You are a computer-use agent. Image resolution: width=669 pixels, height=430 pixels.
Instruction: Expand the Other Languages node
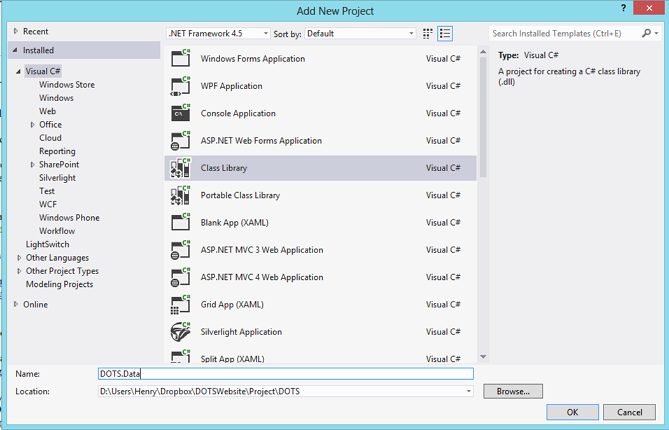tap(19, 258)
